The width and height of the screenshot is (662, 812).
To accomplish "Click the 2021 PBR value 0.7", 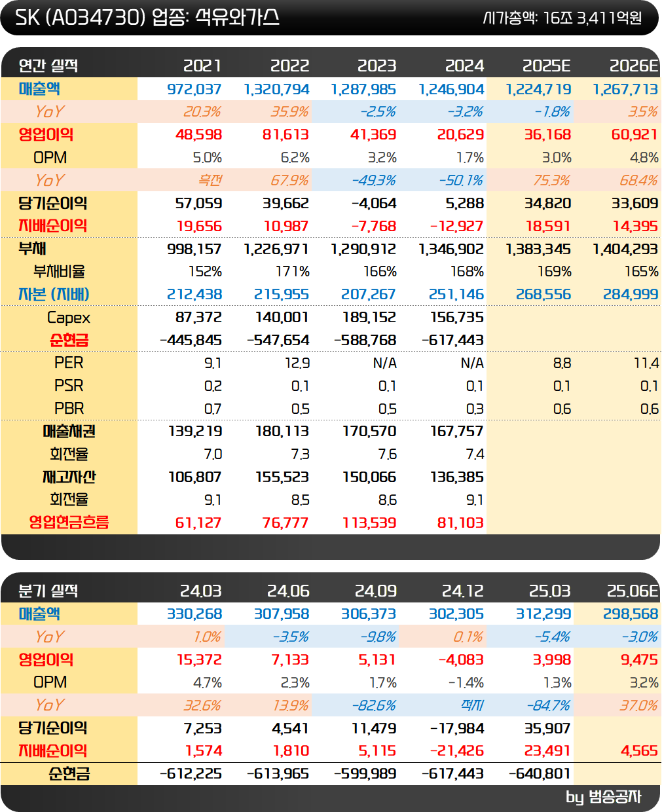I will point(213,409).
